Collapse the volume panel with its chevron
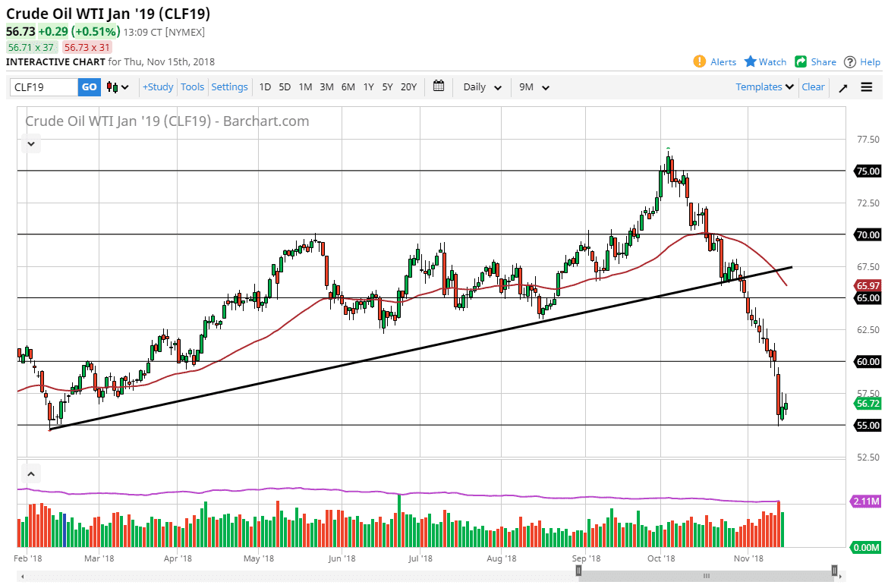 pyautogui.click(x=30, y=473)
